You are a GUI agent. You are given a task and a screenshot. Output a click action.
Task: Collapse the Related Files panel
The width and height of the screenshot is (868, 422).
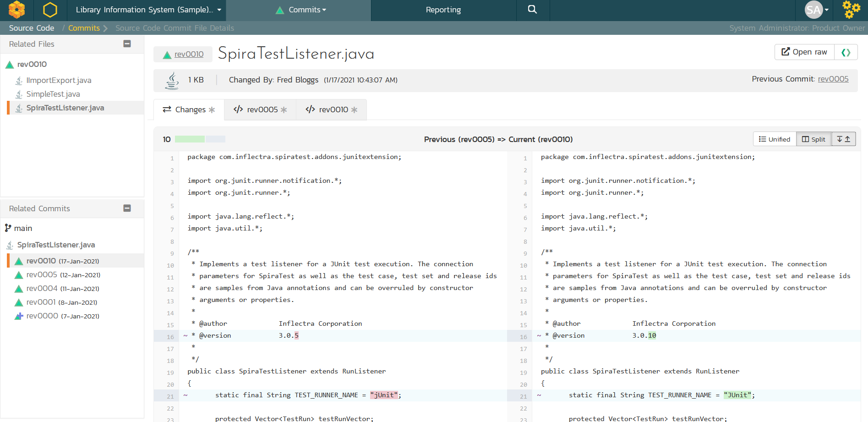(127, 44)
